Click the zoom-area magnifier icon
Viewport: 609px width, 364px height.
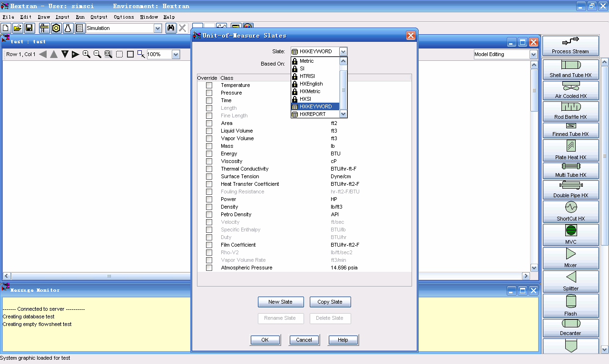pyautogui.click(x=108, y=54)
